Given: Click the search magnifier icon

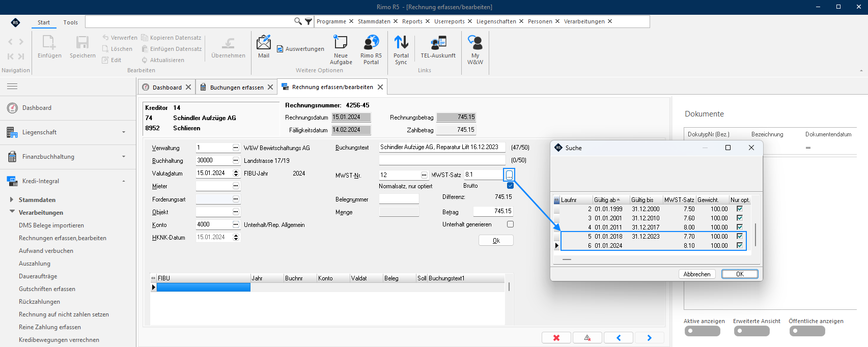Looking at the screenshot, I should click(298, 21).
